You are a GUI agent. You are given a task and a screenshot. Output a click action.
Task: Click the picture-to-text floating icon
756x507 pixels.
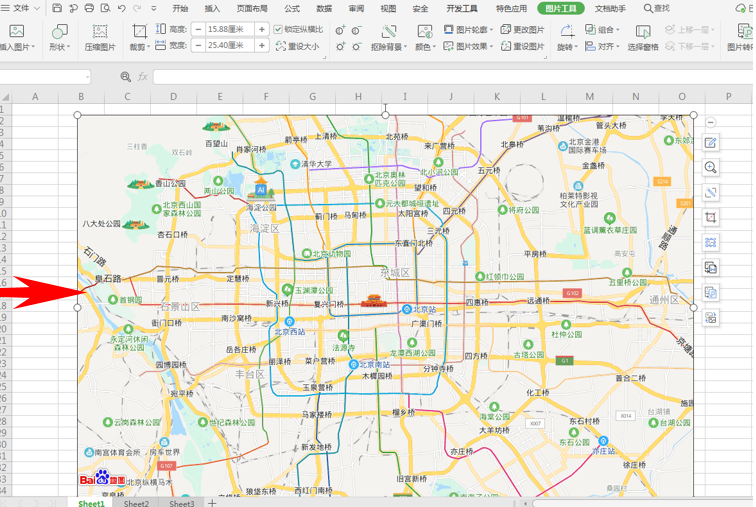point(711,267)
